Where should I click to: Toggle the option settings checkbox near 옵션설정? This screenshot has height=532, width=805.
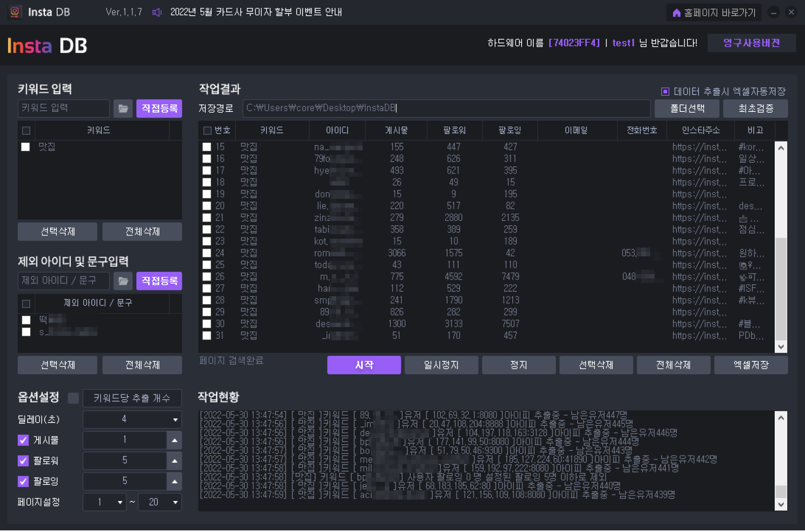tap(73, 398)
